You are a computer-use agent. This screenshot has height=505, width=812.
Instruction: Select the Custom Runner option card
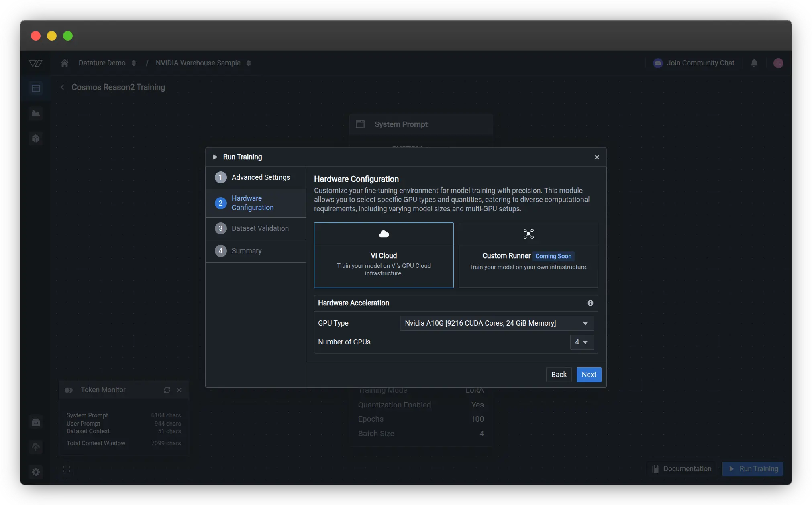click(528, 255)
